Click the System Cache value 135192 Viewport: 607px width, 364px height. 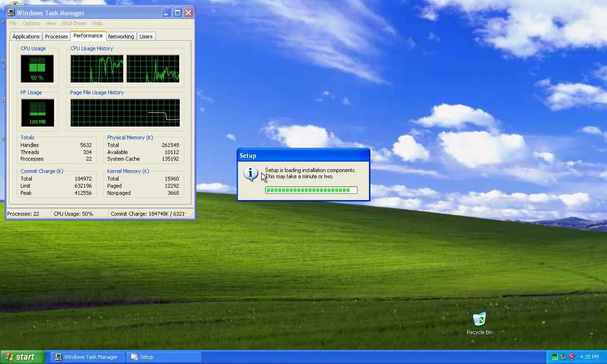coord(170,159)
